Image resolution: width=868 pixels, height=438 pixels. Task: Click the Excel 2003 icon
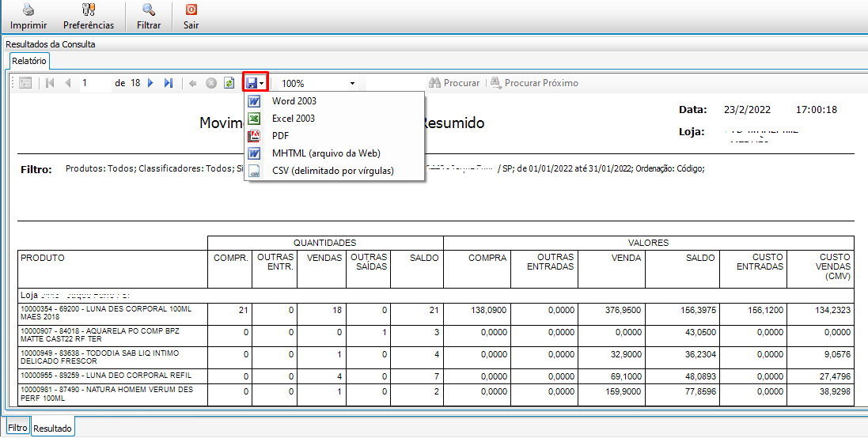254,119
